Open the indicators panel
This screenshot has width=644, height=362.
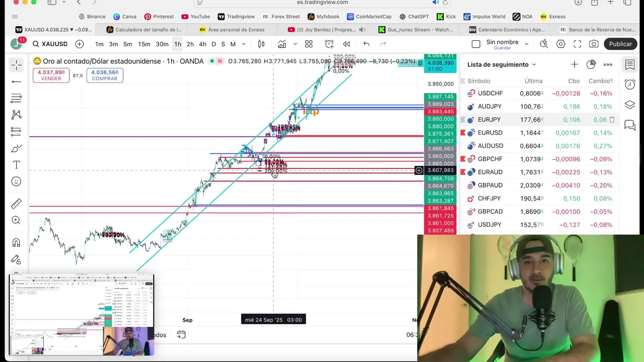(281, 44)
